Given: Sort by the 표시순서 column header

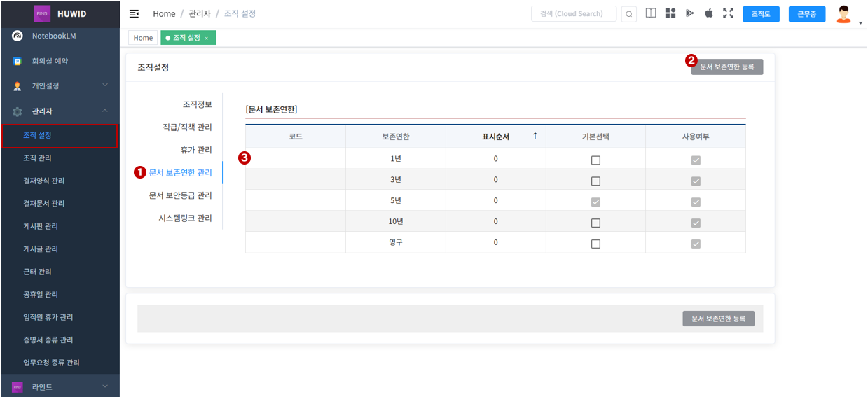Looking at the screenshot, I should pyautogui.click(x=495, y=137).
